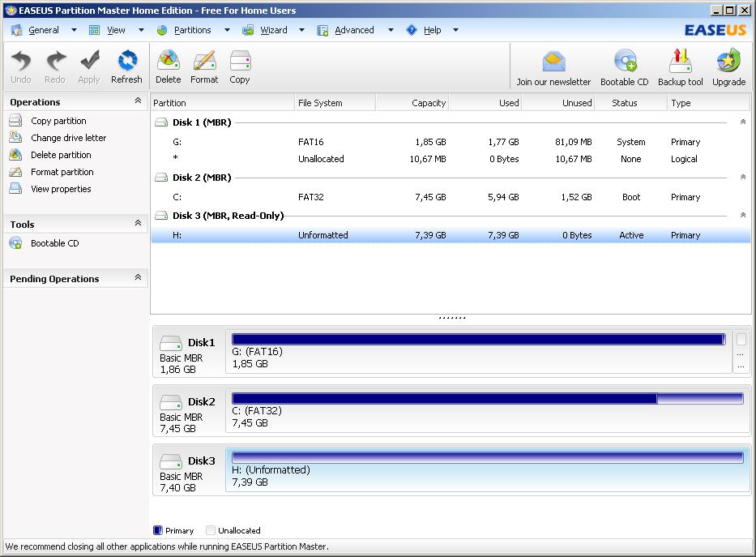Viewport: 756px width, 557px height.
Task: Open the Advanced menu
Action: click(354, 30)
